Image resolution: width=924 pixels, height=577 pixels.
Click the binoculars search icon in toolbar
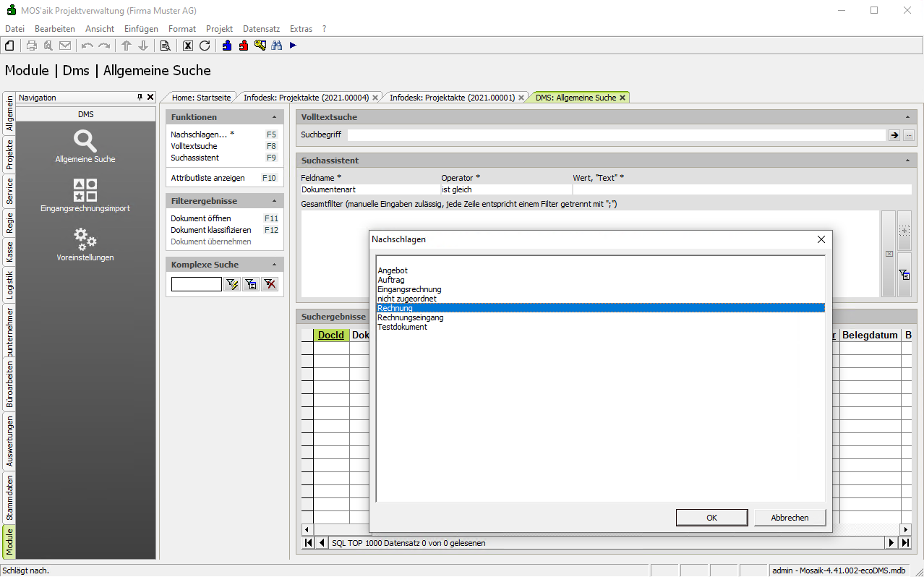coord(276,46)
